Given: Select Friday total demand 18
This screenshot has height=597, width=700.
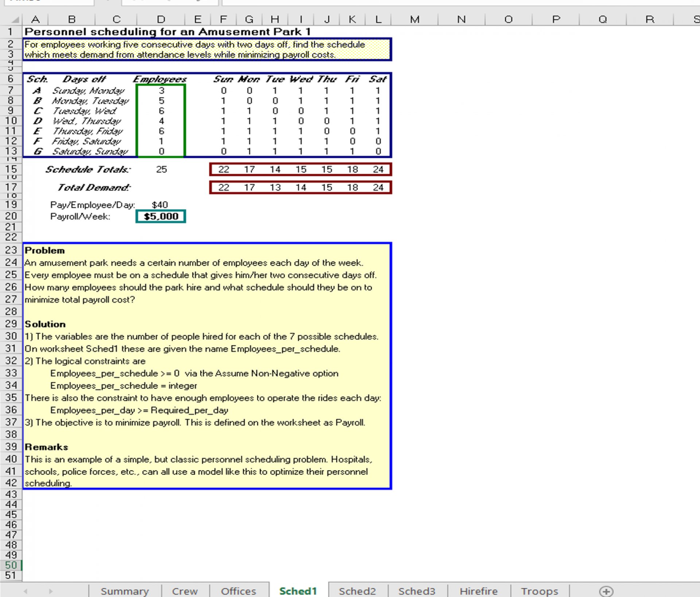Looking at the screenshot, I should coord(352,187).
